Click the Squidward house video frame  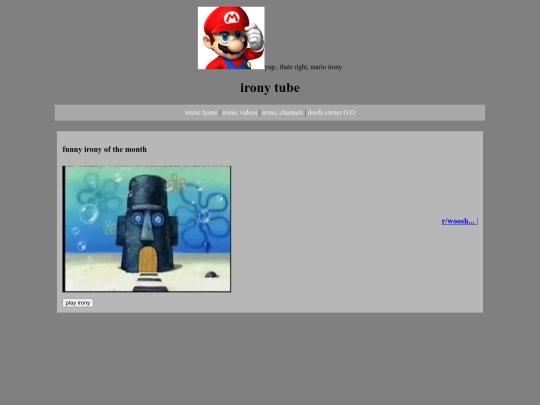coord(147,229)
